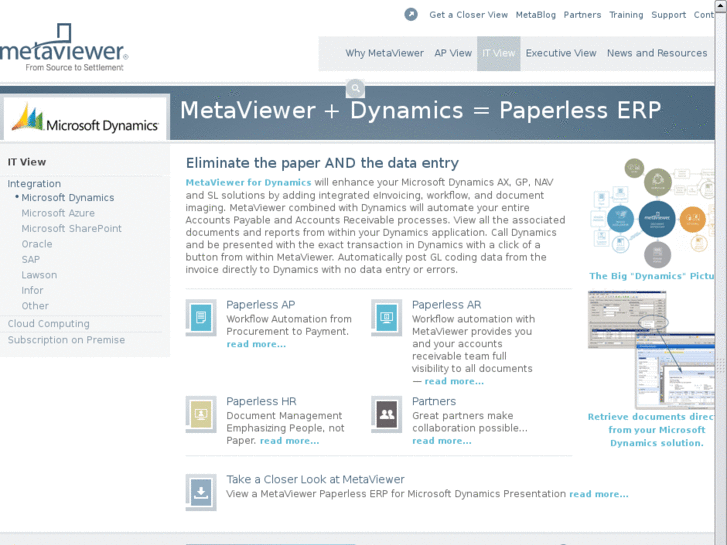Image resolution: width=727 pixels, height=545 pixels.
Task: Select Integration in the sidebar
Action: click(x=34, y=184)
